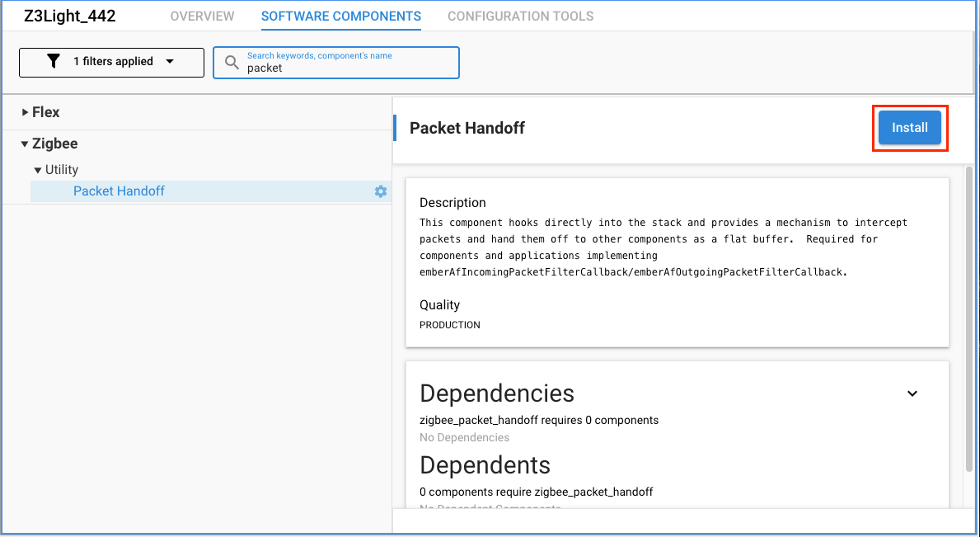
Task: Collapse the Utility subcategory
Action: [x=38, y=170]
